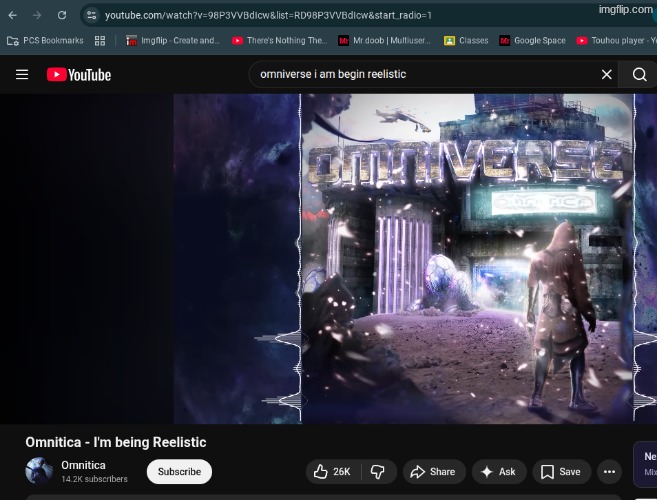Open the Touhou player bookmark
Viewport: 657px width, 500px height.
[x=616, y=41]
